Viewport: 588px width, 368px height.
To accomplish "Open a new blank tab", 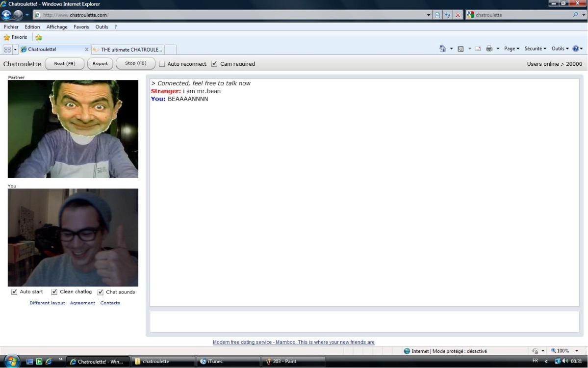I will pos(171,50).
